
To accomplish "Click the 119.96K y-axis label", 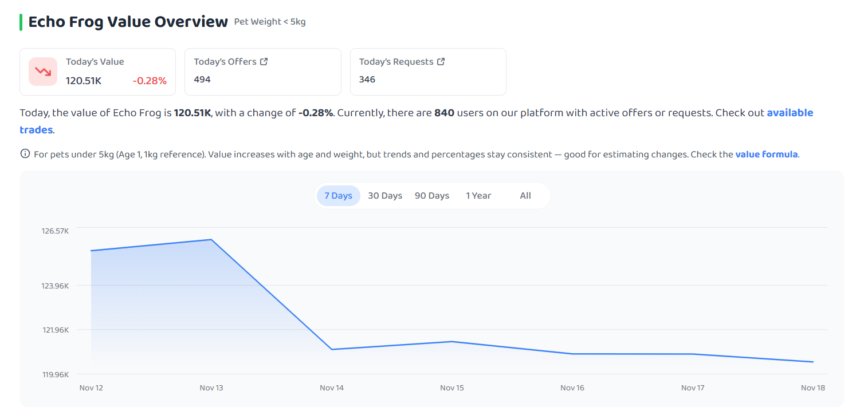I will click(x=55, y=374).
